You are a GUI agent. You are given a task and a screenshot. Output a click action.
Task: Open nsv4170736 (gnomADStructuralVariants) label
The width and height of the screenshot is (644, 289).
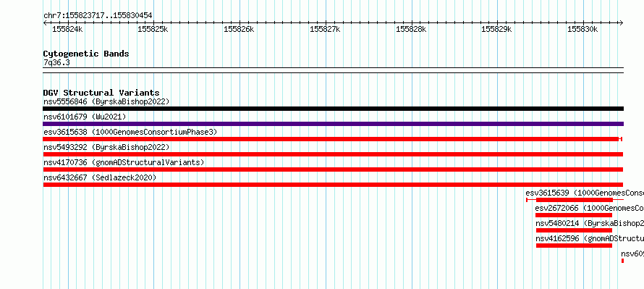(x=124, y=162)
